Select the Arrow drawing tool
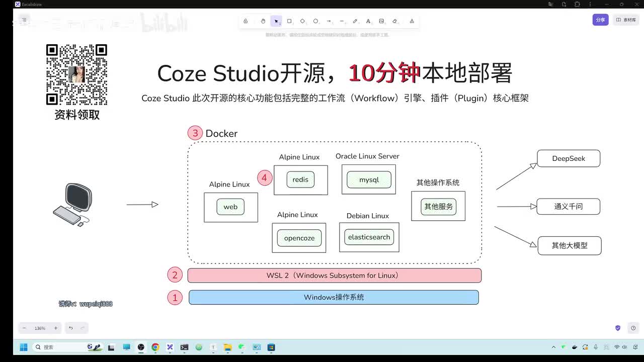The image size is (644, 362). pyautogui.click(x=329, y=21)
